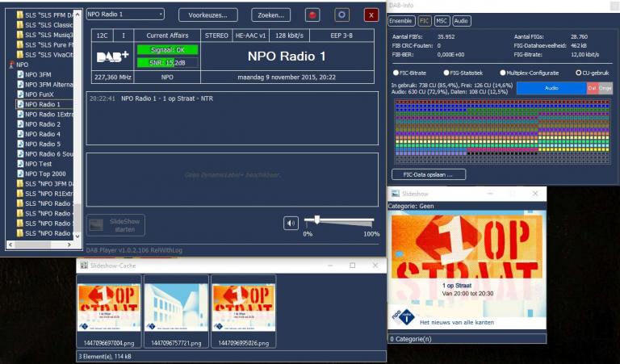Select NPO FunX station in list
The image size is (620, 364).
(41, 94)
